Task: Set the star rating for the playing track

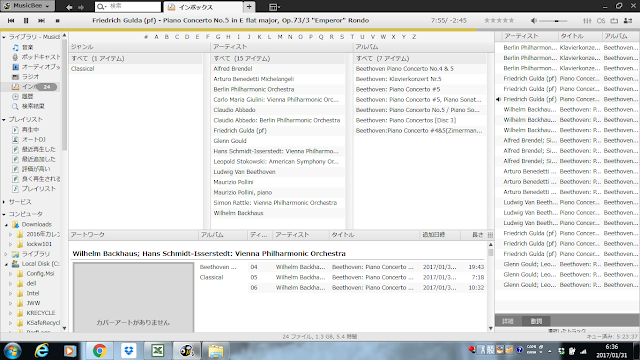Action: (x=499, y=20)
